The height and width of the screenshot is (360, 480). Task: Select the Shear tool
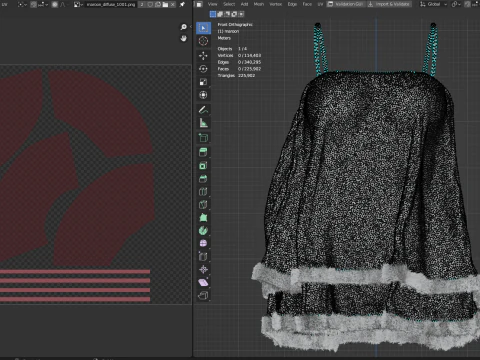tap(203, 282)
